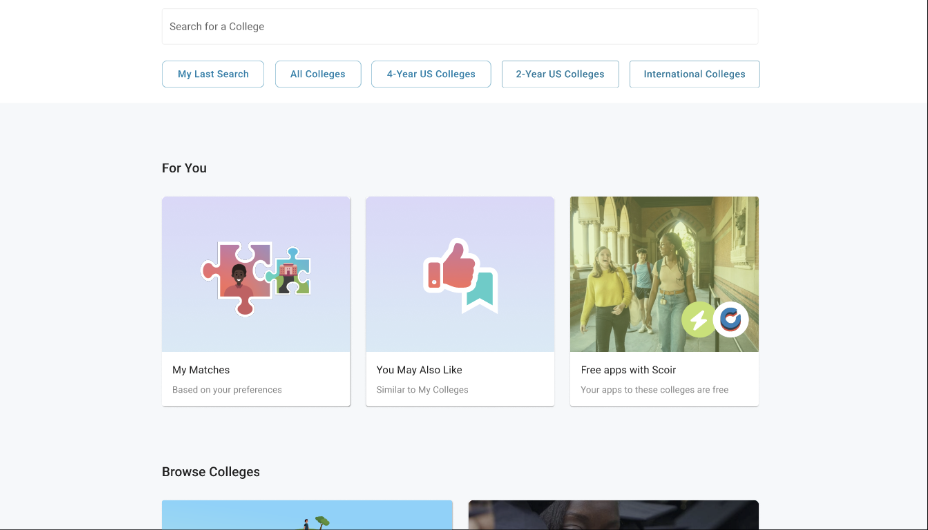Click 'Similar to My Colleges' text
Viewport: 928px width, 530px height.
click(422, 390)
